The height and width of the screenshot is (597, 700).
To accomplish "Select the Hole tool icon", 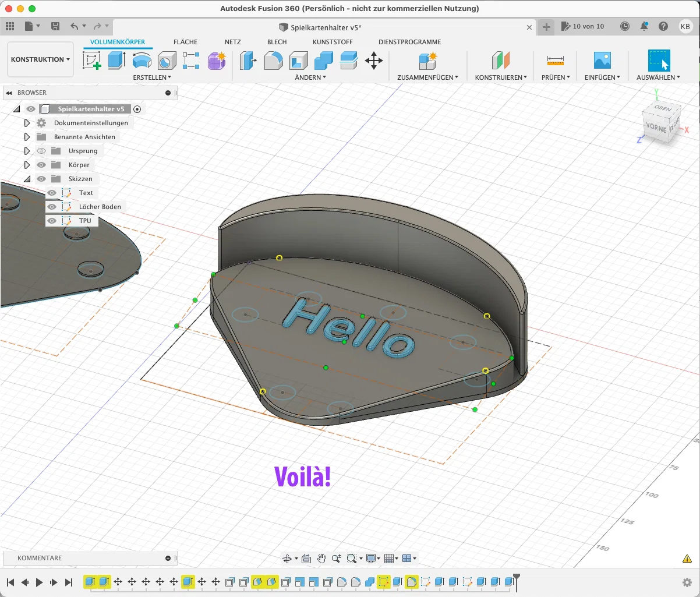I will coord(167,61).
